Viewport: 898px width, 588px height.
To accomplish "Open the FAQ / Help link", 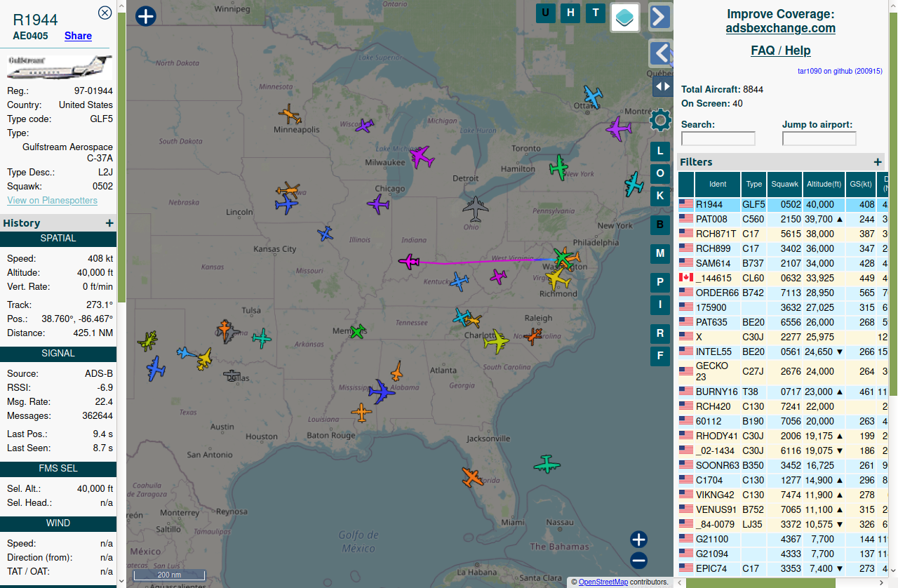I will pos(780,51).
